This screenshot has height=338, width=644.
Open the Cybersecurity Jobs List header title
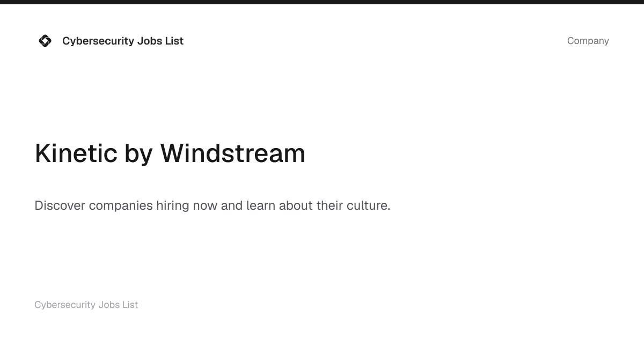coord(123,41)
